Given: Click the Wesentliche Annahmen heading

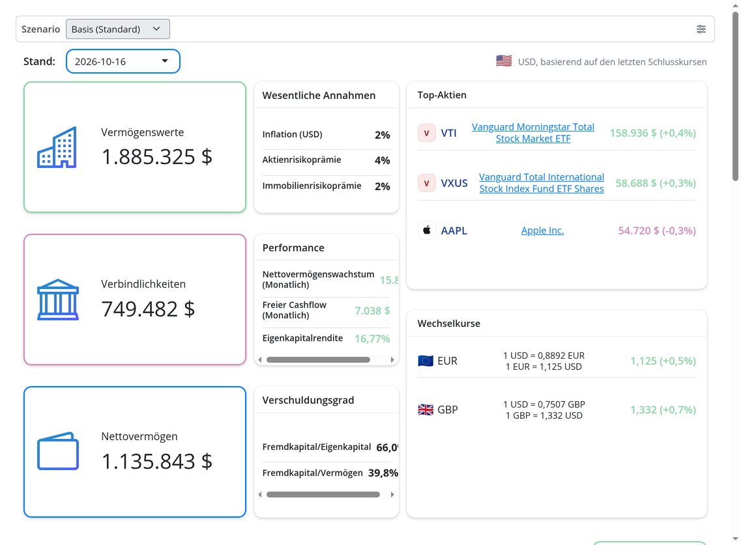Looking at the screenshot, I should (x=319, y=96).
